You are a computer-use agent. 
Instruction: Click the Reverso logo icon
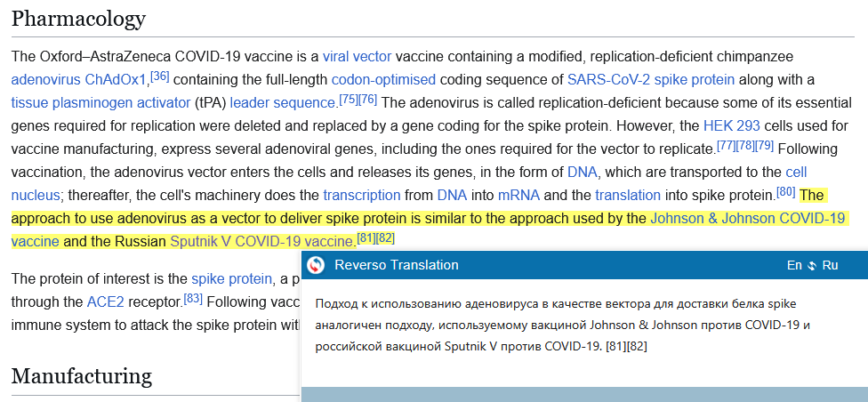click(x=316, y=265)
